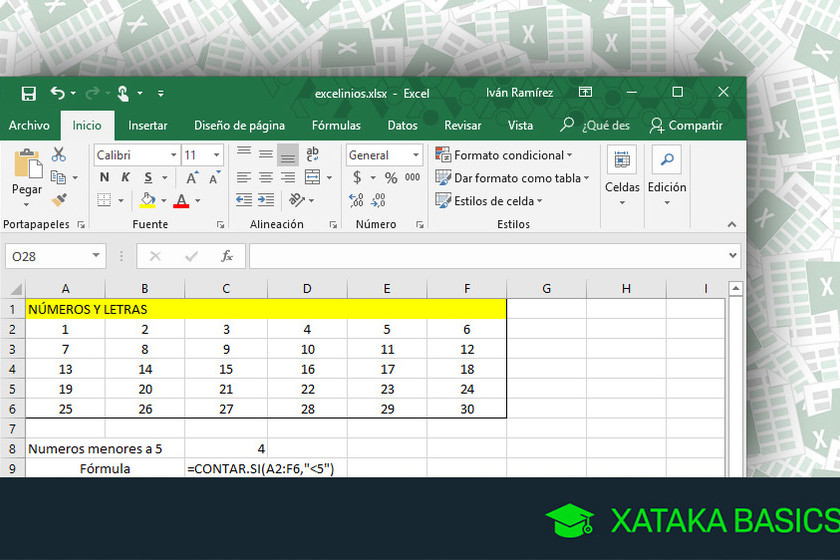Image resolution: width=840 pixels, height=560 pixels.
Task: Open the Calibri font name dropdown
Action: coord(174,155)
